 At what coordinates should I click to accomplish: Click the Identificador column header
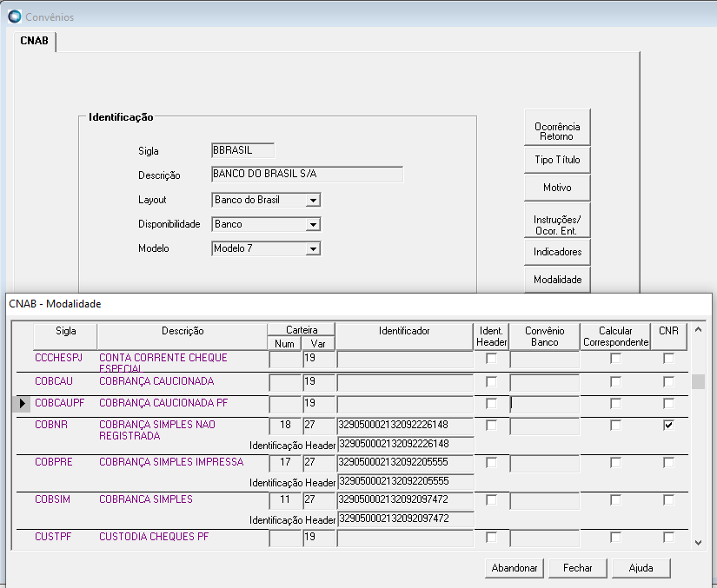click(x=404, y=336)
